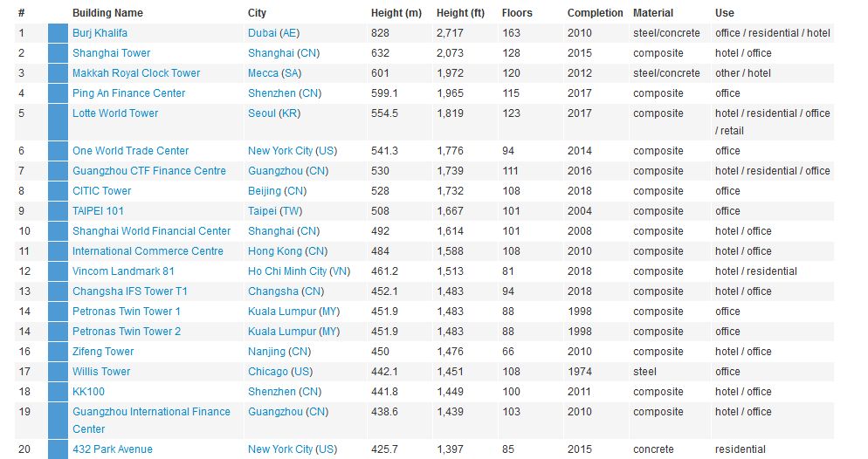This screenshot has width=868, height=459.
Task: Follow the Ho Chi Minh City link
Action: click(287, 271)
